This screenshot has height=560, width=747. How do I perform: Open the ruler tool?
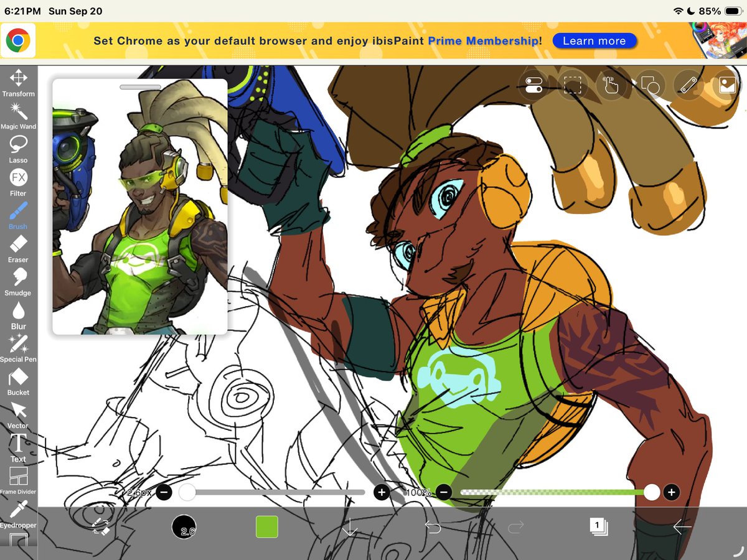pyautogui.click(x=688, y=85)
